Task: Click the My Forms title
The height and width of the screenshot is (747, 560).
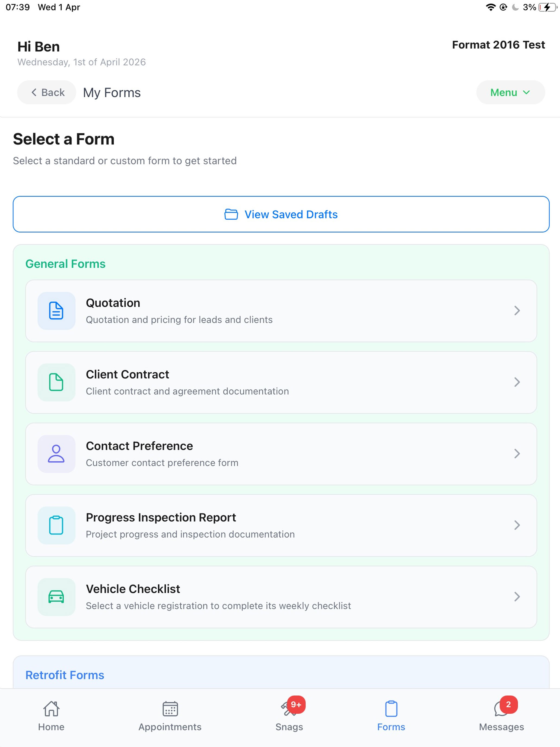Action: tap(112, 93)
